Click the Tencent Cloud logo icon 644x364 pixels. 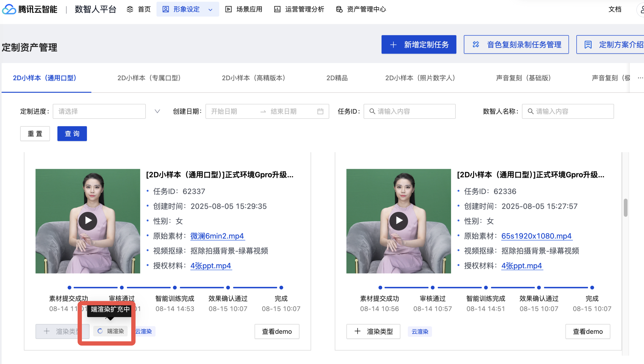9,9
